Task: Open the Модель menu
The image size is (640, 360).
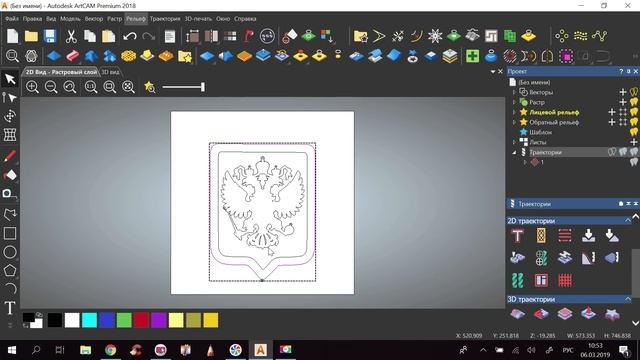Action: click(x=70, y=19)
